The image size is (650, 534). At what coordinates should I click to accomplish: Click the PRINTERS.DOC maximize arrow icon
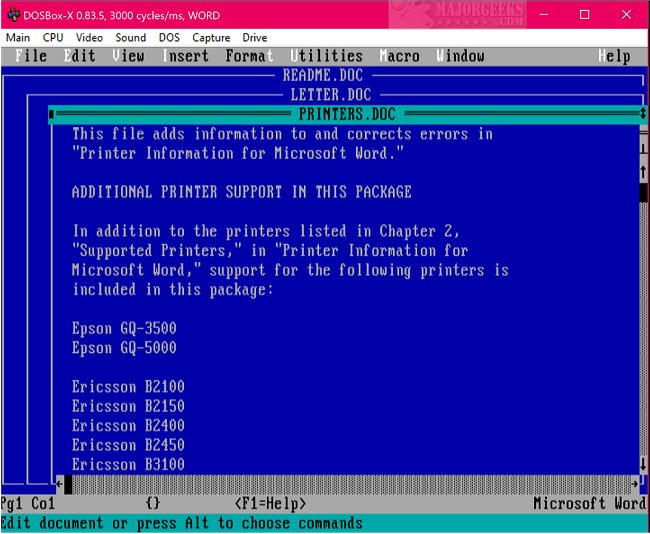tap(643, 114)
